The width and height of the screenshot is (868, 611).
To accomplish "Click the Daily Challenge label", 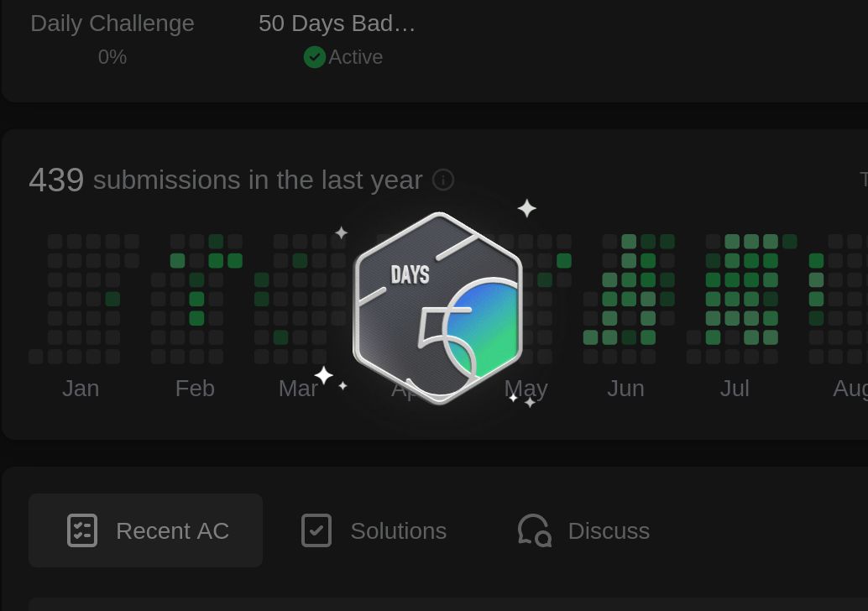I will [x=112, y=23].
